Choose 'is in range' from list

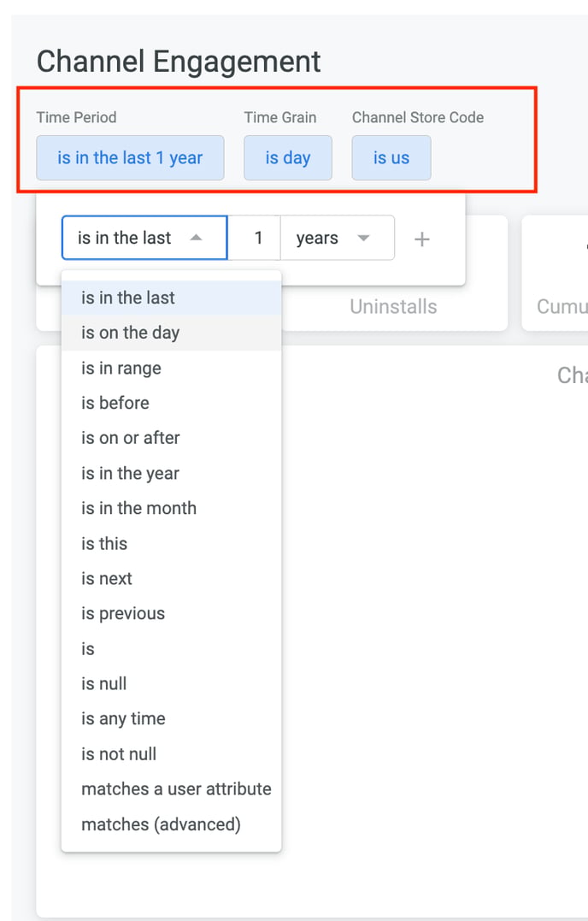point(121,368)
